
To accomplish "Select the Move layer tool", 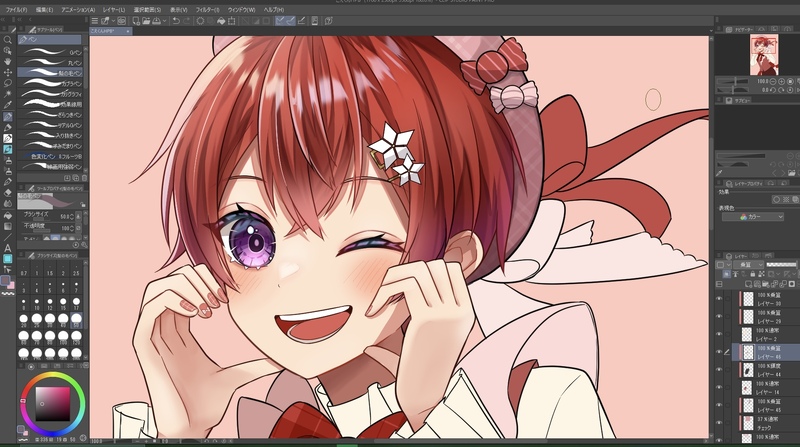I will (x=8, y=72).
